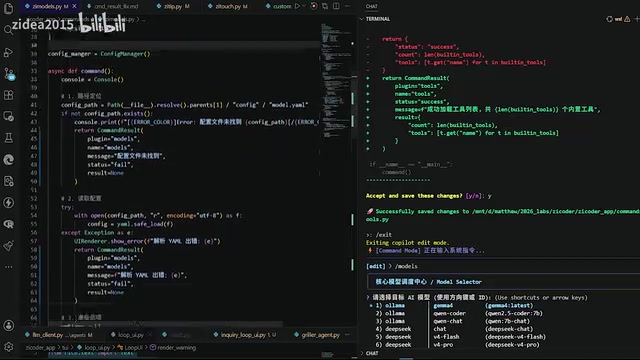The width and height of the screenshot is (640, 360).
Task: Click the zicoder_app breadcrumb in lower editor
Action: pyautogui.click(x=40, y=347)
